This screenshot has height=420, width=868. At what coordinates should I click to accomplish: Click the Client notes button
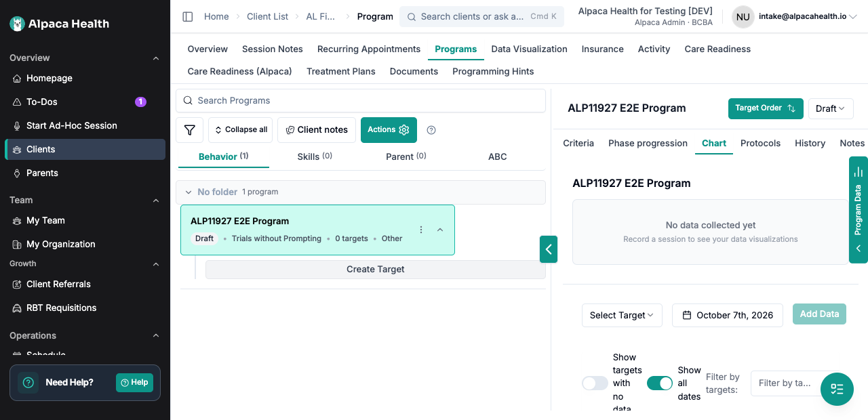[317, 130]
